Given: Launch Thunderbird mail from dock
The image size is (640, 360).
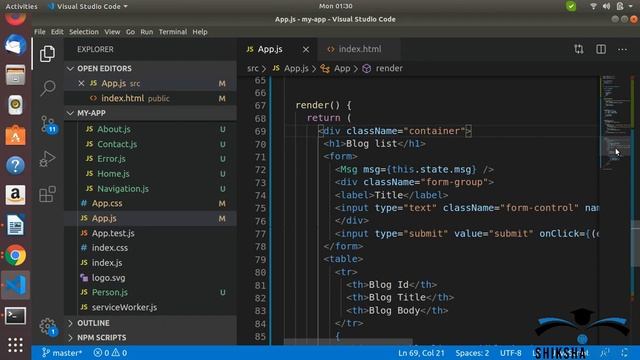Looking at the screenshot, I should tap(15, 44).
